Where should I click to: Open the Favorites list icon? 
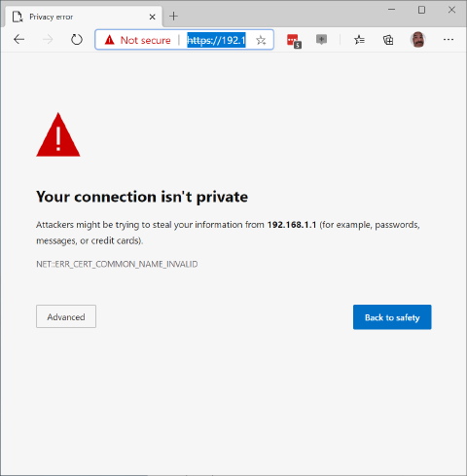tap(359, 40)
